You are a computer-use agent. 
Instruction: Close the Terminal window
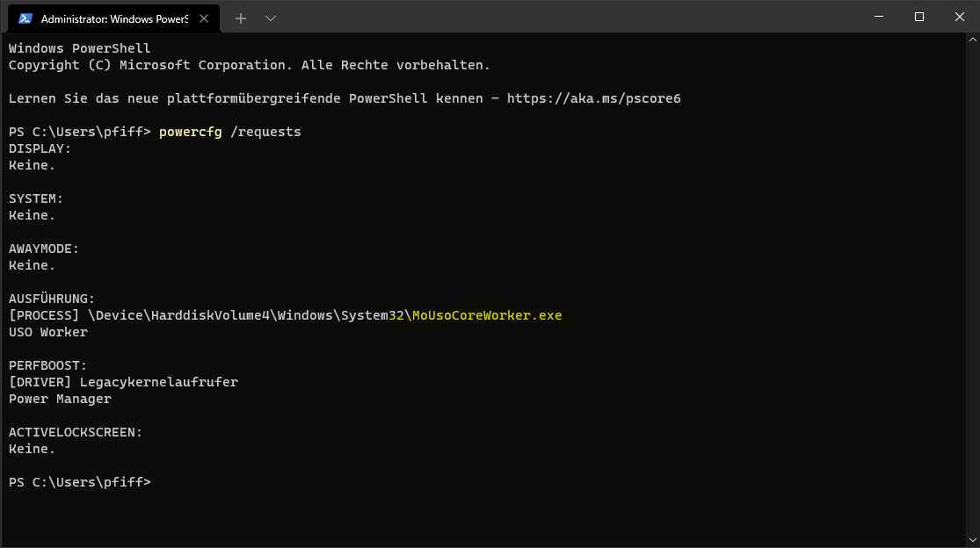tap(960, 17)
